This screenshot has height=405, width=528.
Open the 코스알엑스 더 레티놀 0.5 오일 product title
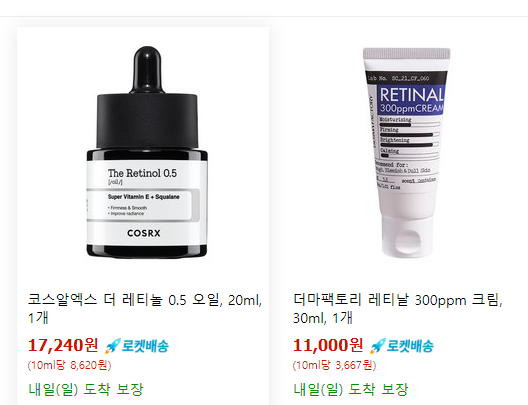pyautogui.click(x=145, y=308)
